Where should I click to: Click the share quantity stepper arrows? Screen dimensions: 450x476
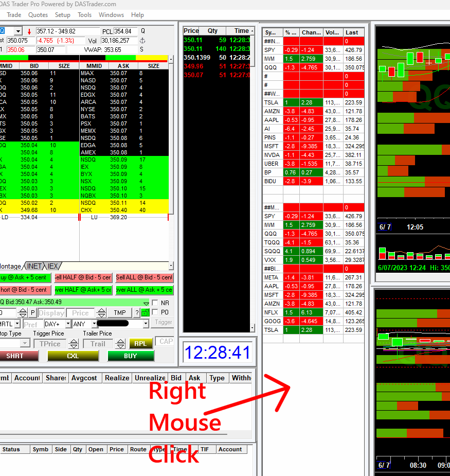pyautogui.click(x=23, y=313)
